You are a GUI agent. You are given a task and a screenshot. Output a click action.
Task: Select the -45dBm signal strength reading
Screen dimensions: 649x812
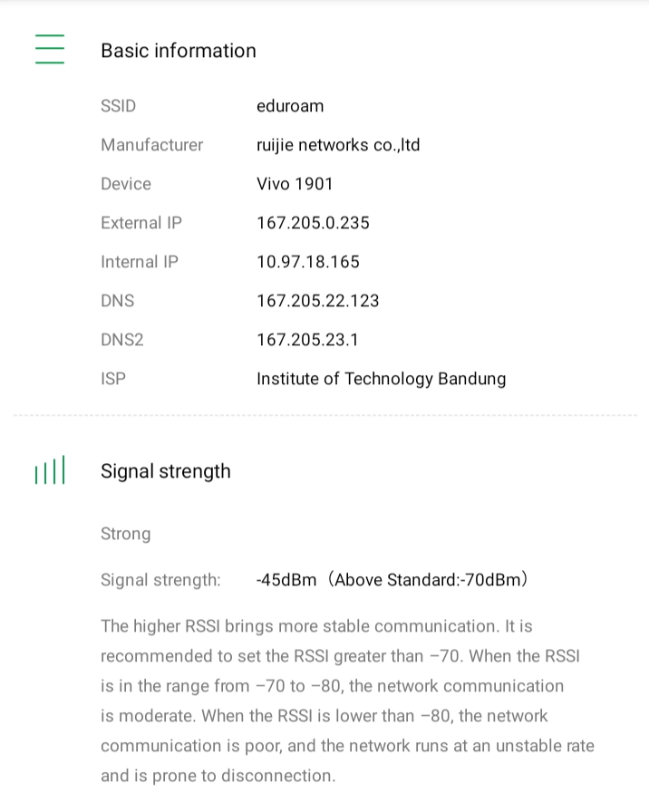[286, 580]
